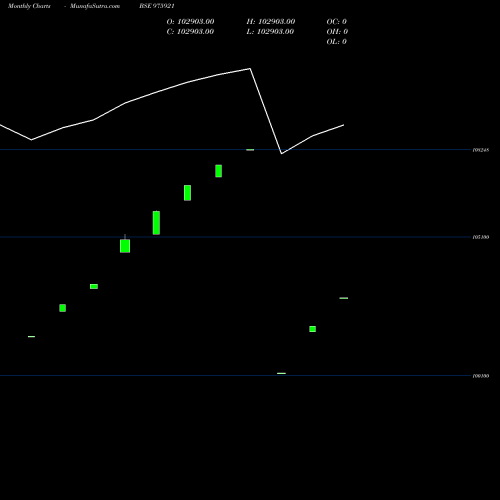Click the 'OH: 0' reading
This screenshot has height=500, width=500.
click(x=337, y=32)
